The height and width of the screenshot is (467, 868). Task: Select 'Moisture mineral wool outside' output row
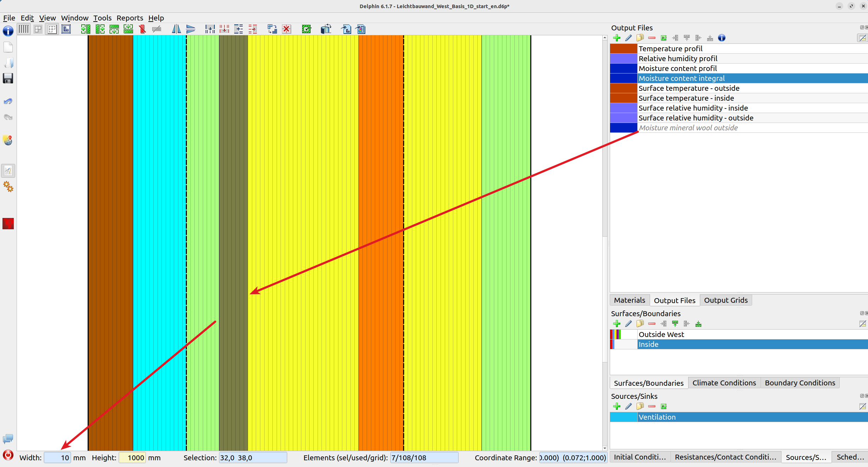[x=739, y=128]
